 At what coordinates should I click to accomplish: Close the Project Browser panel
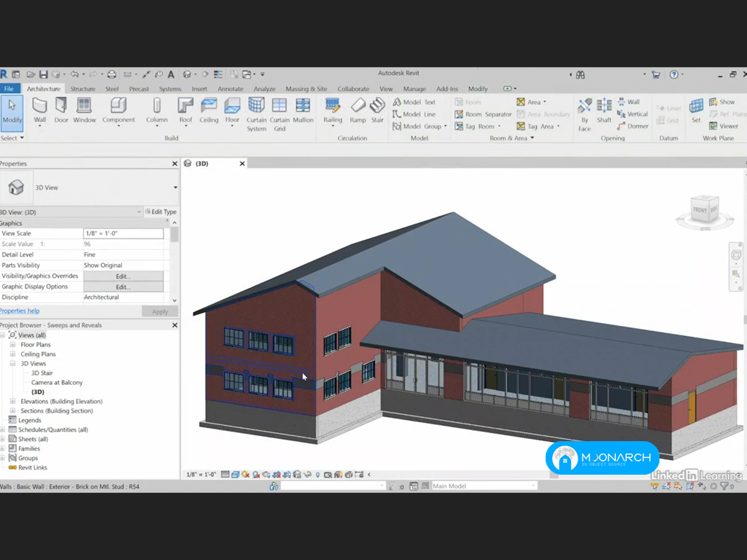pos(175,325)
